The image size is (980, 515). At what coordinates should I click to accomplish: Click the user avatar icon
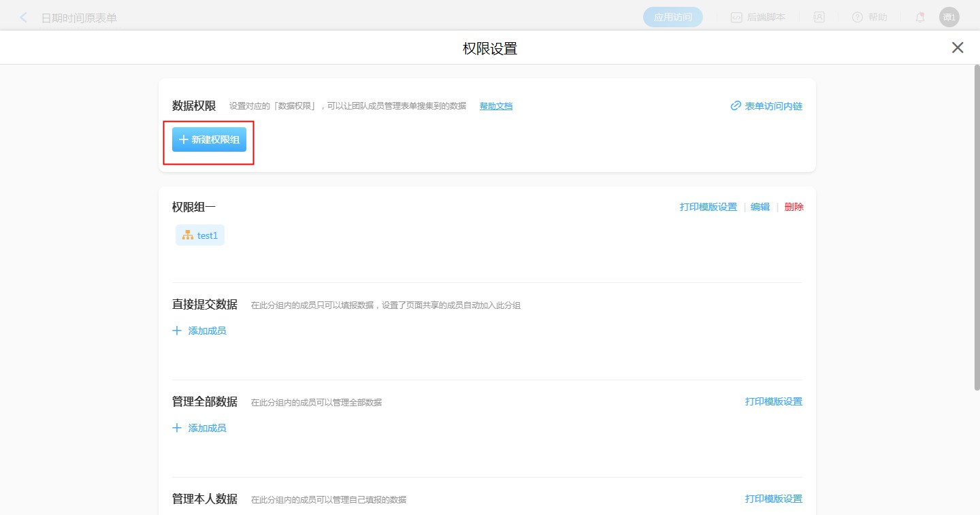[x=949, y=18]
